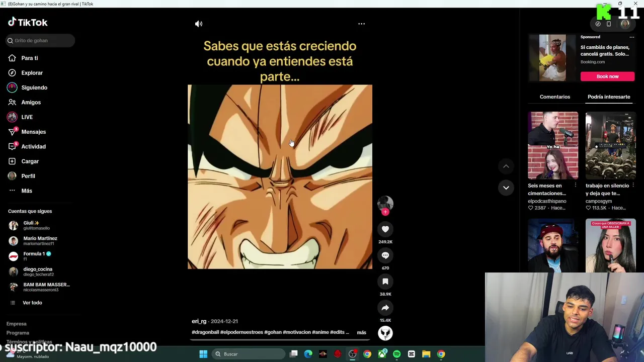Open the Xbox app from the taskbar

(382, 354)
